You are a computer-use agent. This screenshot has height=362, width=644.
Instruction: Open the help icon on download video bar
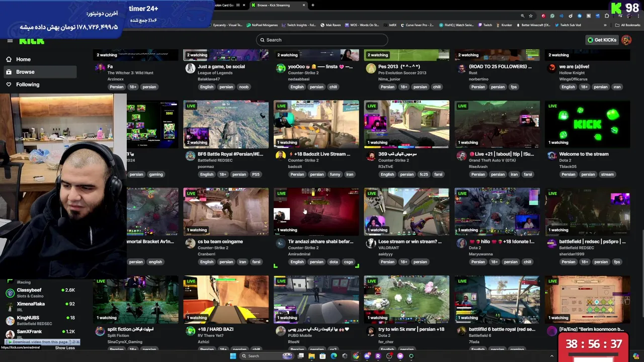point(73,342)
